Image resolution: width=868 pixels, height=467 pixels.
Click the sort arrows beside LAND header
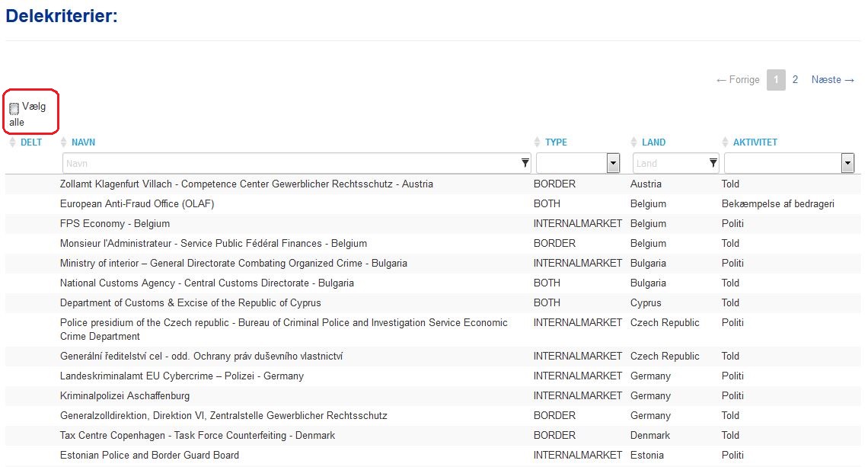(634, 142)
